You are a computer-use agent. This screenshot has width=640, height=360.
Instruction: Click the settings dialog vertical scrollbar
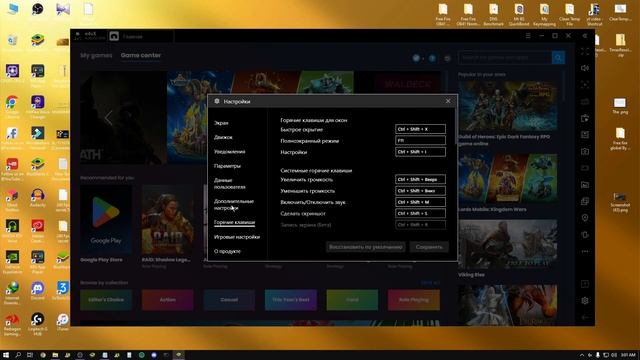pos(456,127)
